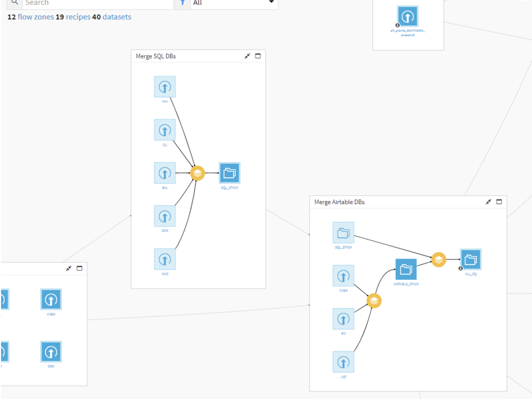Select the LYO dataset node
This screenshot has width=532, height=399.
click(343, 362)
